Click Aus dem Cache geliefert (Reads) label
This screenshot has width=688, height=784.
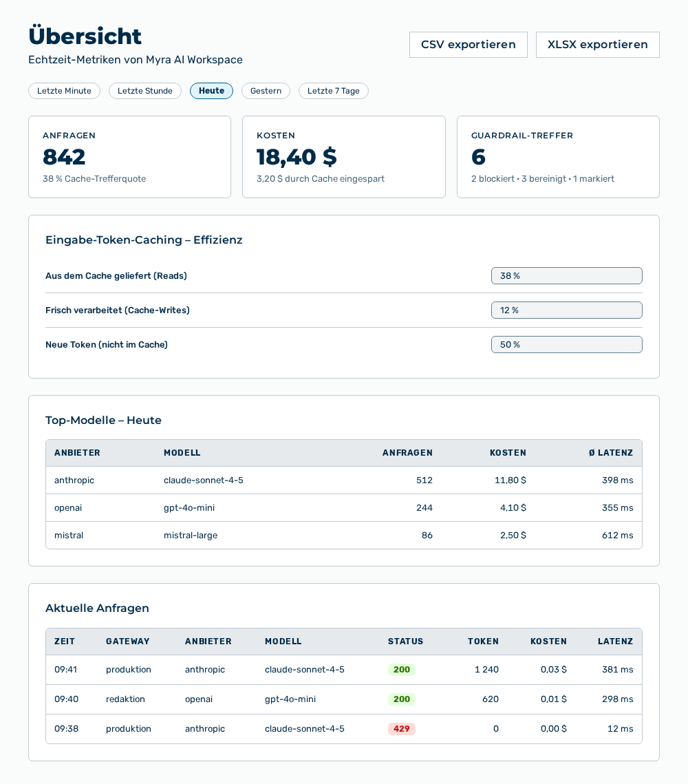click(x=116, y=275)
